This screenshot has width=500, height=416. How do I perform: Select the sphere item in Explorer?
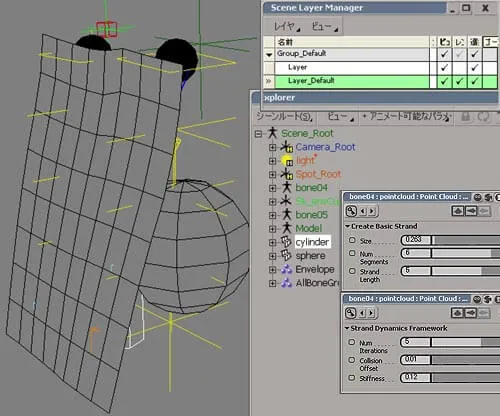pyautogui.click(x=310, y=256)
